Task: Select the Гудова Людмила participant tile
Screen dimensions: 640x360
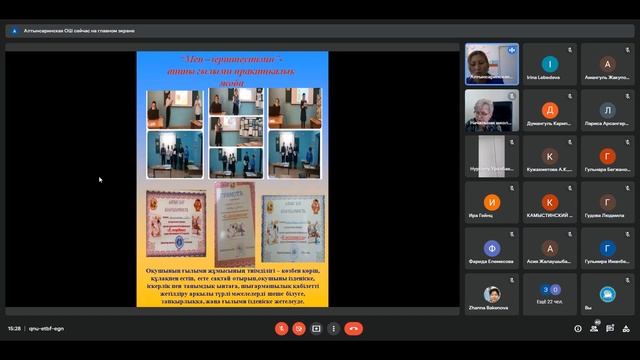Action: pyautogui.click(x=608, y=202)
